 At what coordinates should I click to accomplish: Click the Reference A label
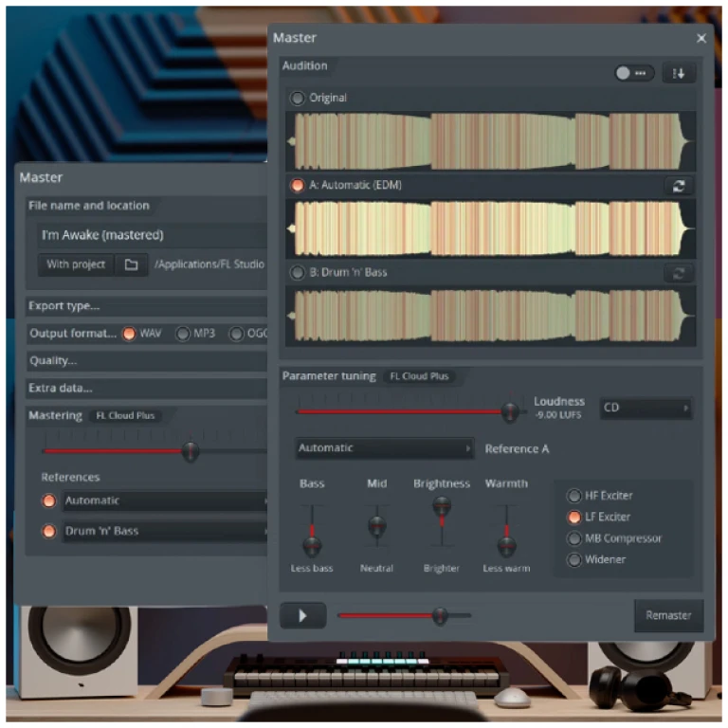click(x=517, y=449)
